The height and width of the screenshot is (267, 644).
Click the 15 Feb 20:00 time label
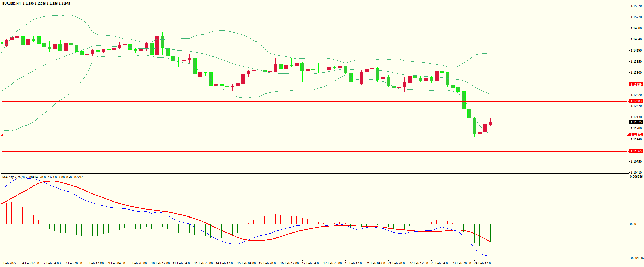click(x=268, y=263)
